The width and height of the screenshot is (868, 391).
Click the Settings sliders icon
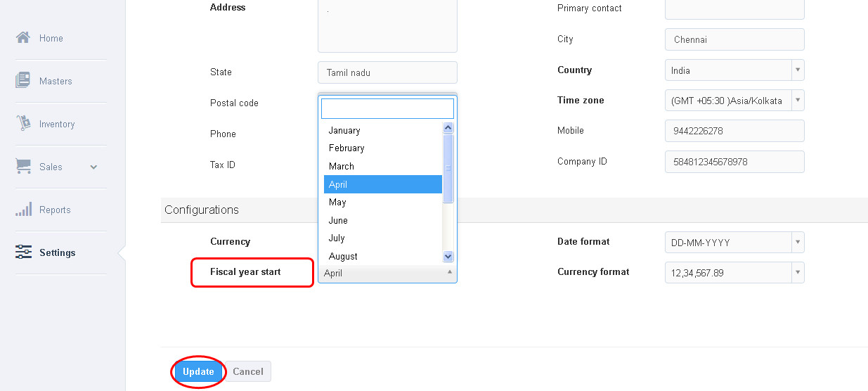pyautogui.click(x=23, y=252)
